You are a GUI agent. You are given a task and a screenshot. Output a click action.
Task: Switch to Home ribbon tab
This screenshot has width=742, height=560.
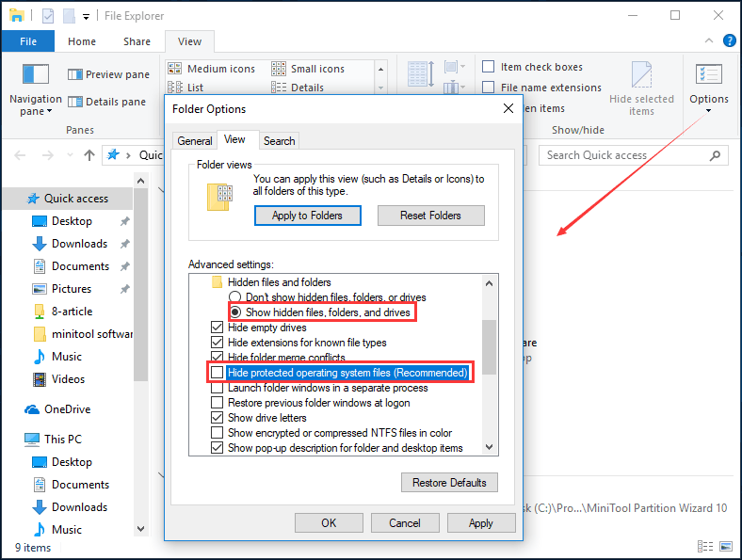pyautogui.click(x=81, y=41)
